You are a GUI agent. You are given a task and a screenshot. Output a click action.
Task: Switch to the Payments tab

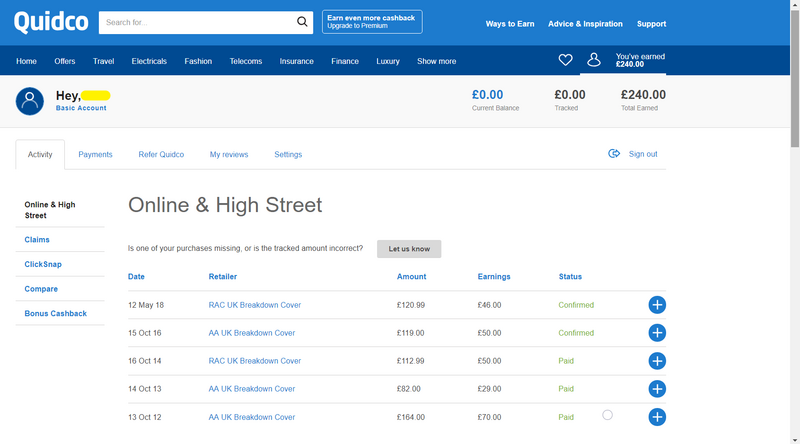(x=95, y=154)
